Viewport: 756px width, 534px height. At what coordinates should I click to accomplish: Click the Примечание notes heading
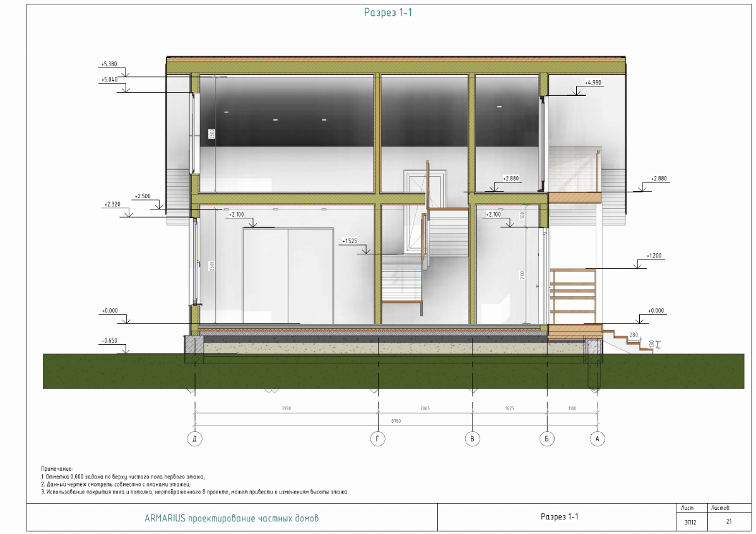point(57,468)
